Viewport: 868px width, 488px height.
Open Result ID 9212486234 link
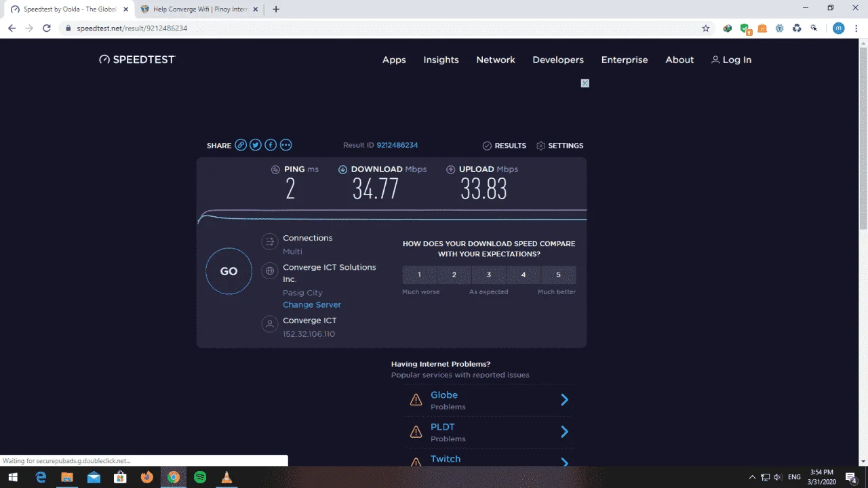397,145
